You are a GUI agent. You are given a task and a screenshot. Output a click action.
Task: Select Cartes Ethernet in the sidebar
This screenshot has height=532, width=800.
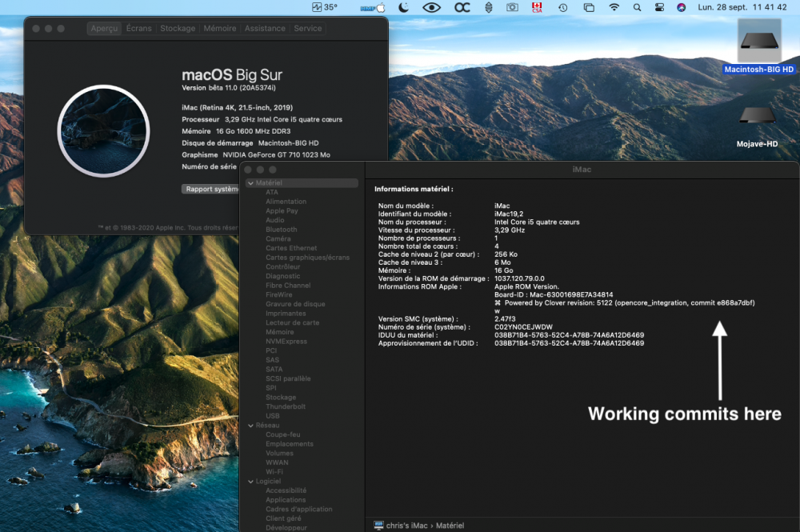[291, 248]
